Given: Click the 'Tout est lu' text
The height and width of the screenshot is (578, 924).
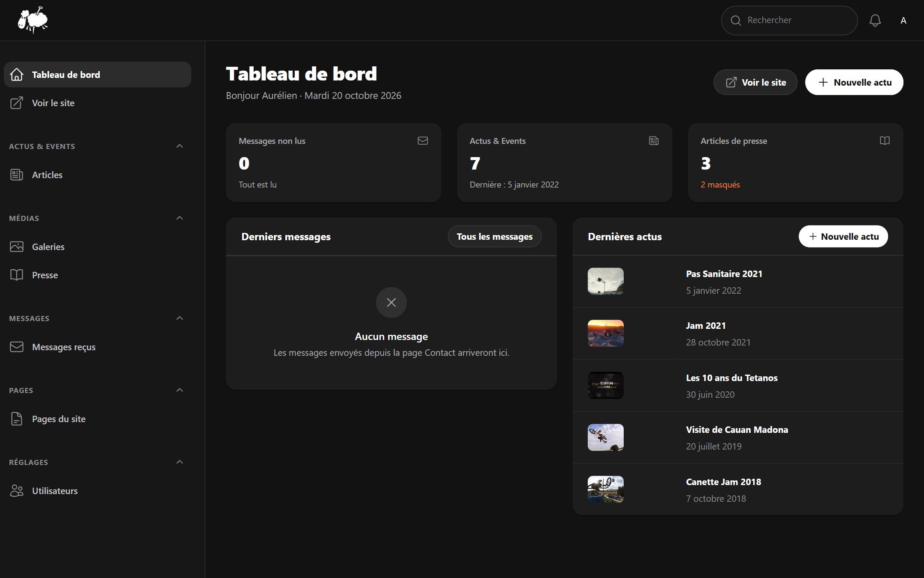Looking at the screenshot, I should 258,185.
